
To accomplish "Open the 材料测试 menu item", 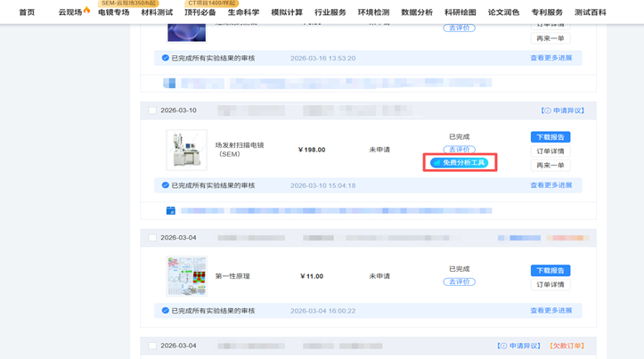I will [x=157, y=12].
